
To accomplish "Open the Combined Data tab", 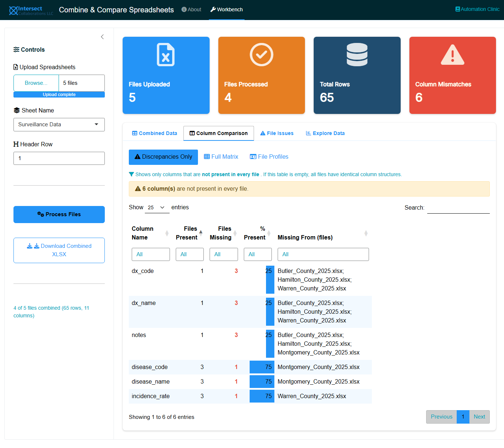I will pos(154,133).
